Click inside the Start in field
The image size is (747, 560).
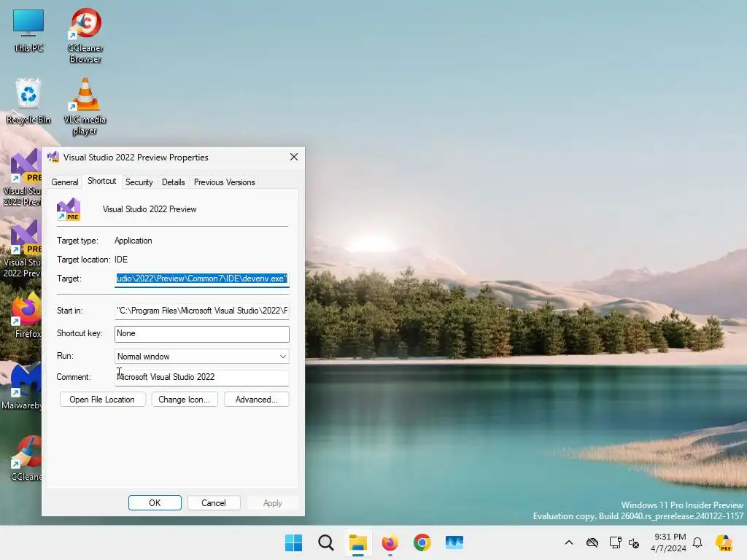point(202,311)
